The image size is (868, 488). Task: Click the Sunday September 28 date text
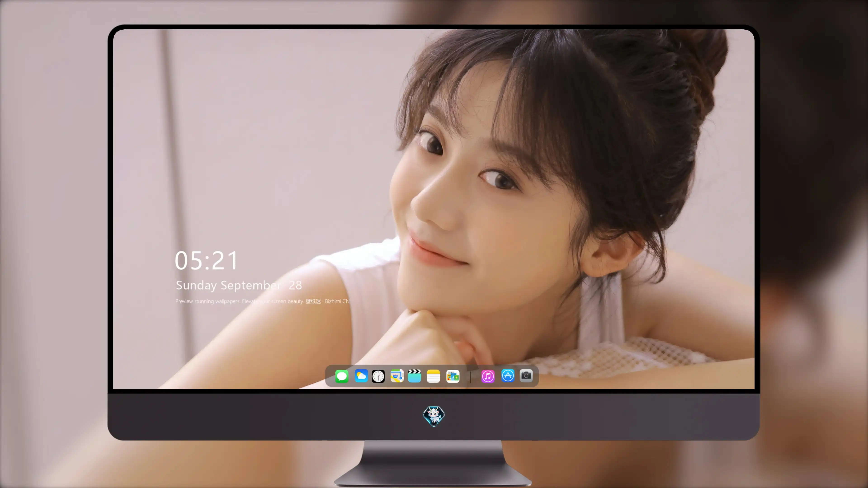(238, 285)
